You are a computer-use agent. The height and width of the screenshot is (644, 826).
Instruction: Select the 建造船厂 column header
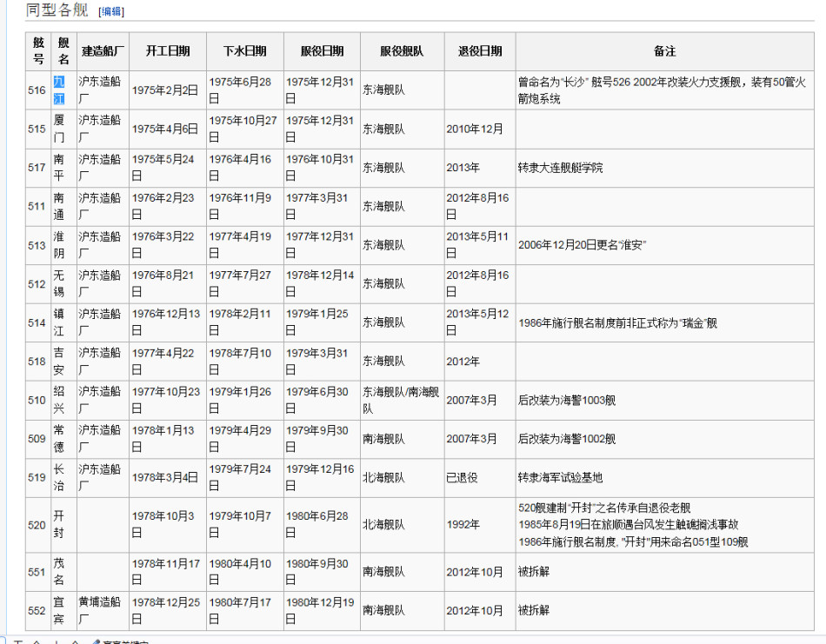(103, 51)
